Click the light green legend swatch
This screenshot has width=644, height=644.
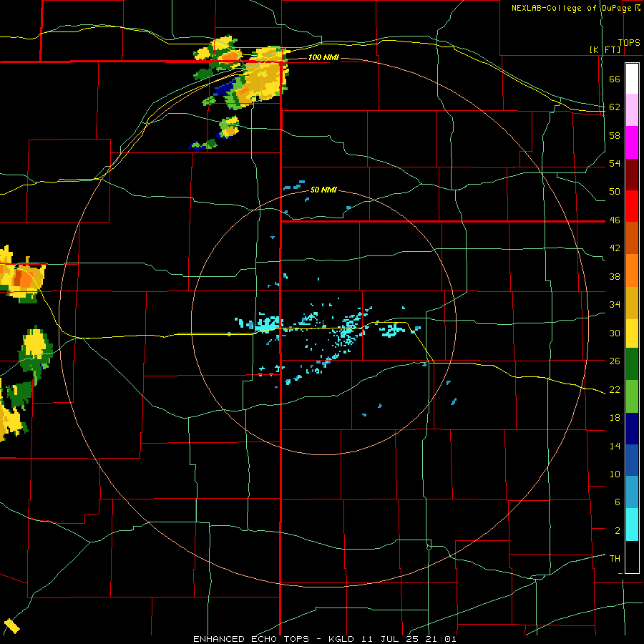632,396
